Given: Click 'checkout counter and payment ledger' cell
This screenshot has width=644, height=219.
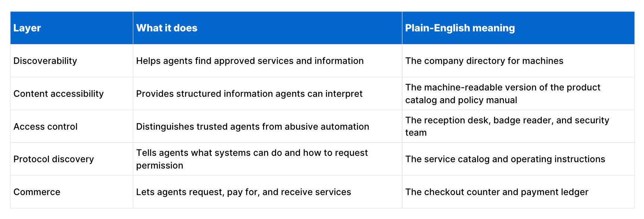Looking at the screenshot, I should pos(518,192).
